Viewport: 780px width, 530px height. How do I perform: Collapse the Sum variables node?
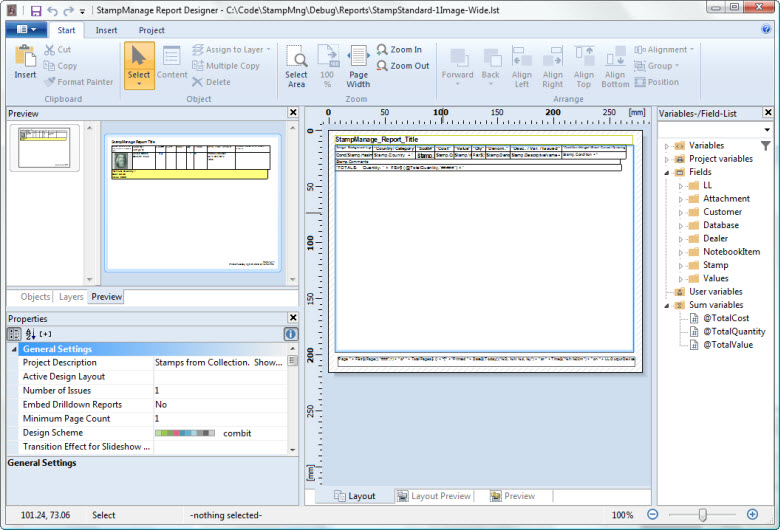(667, 305)
